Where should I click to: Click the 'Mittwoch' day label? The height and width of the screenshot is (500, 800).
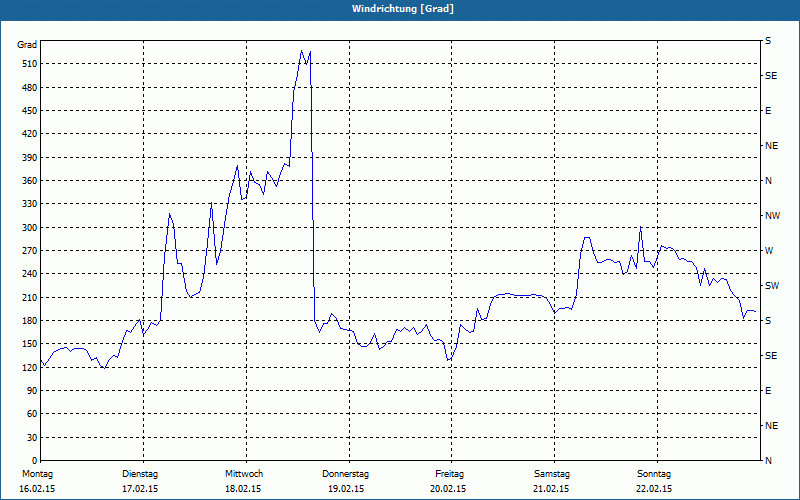pos(244,474)
